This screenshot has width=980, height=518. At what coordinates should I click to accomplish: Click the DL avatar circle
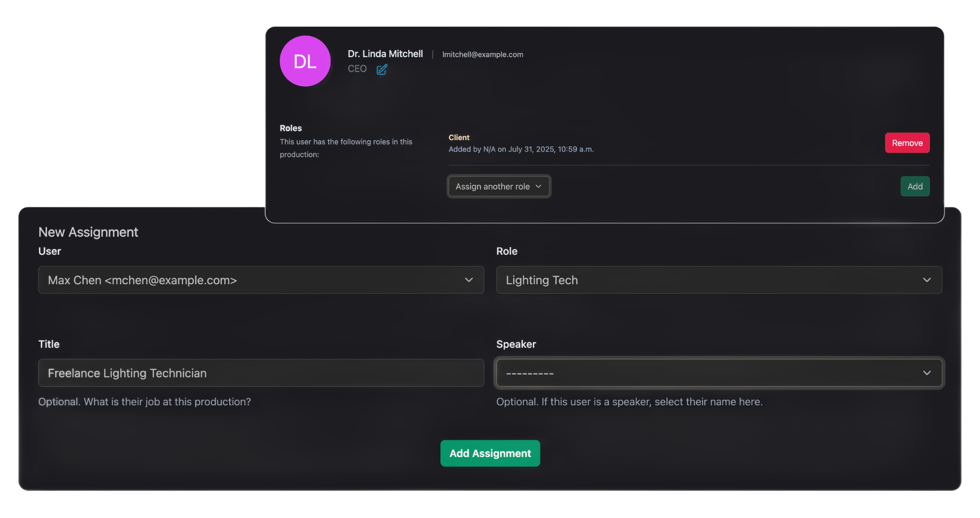(305, 61)
